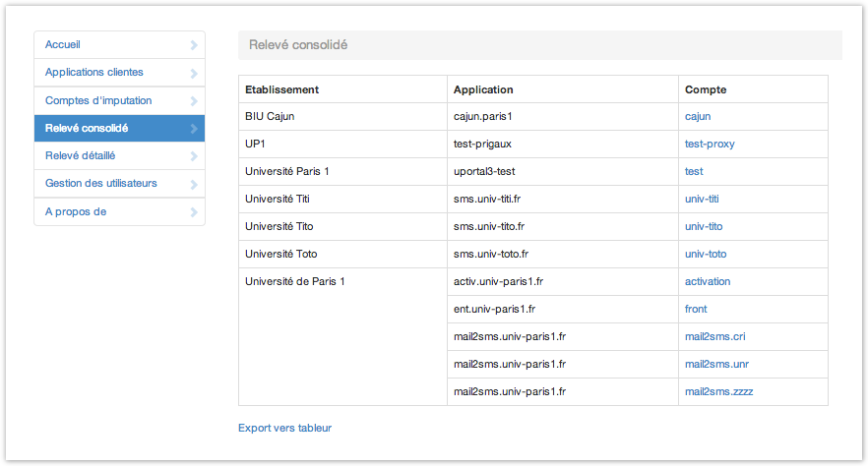Image resolution: width=868 pixels, height=466 pixels.
Task: Open the mail2sms.zzzz account link
Action: (x=718, y=391)
